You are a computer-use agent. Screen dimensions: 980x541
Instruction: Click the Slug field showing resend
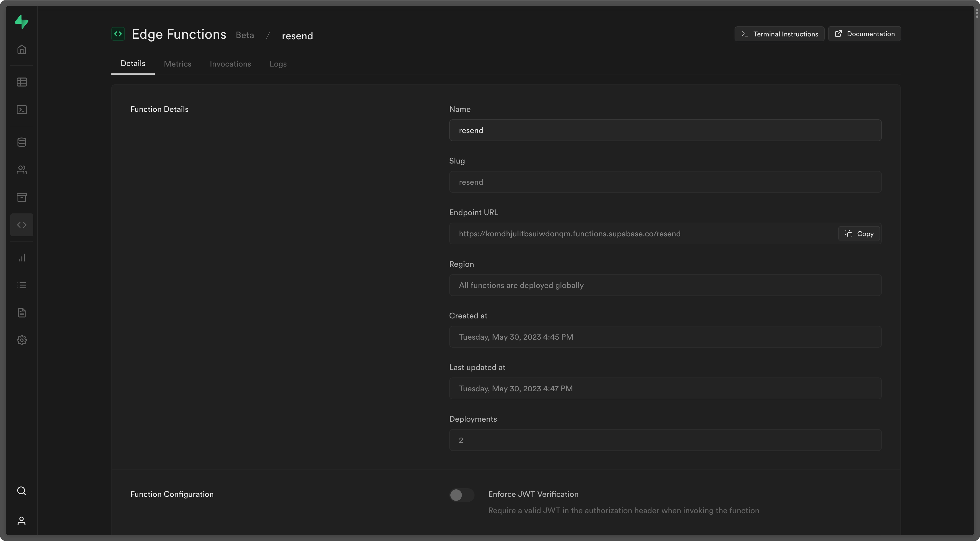click(665, 182)
